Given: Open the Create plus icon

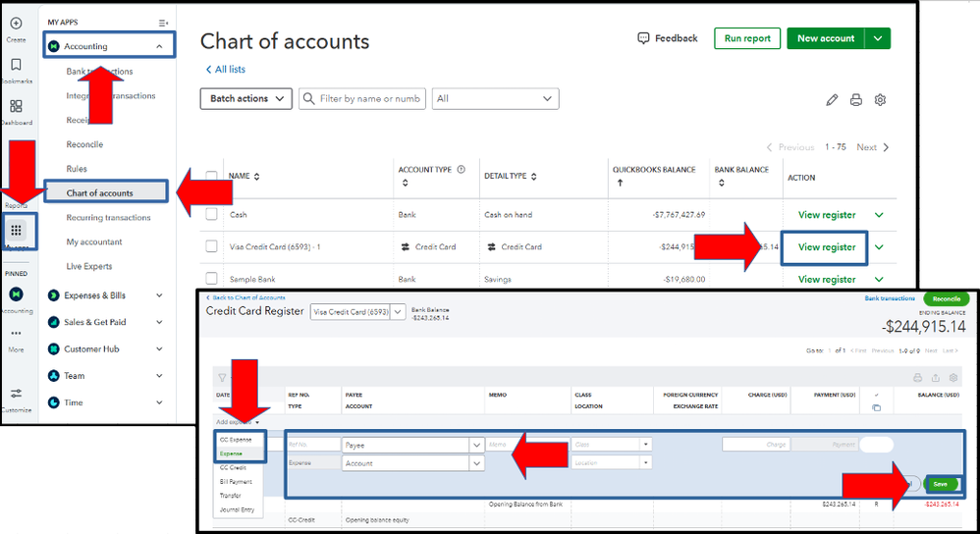Looking at the screenshot, I should 17,24.
